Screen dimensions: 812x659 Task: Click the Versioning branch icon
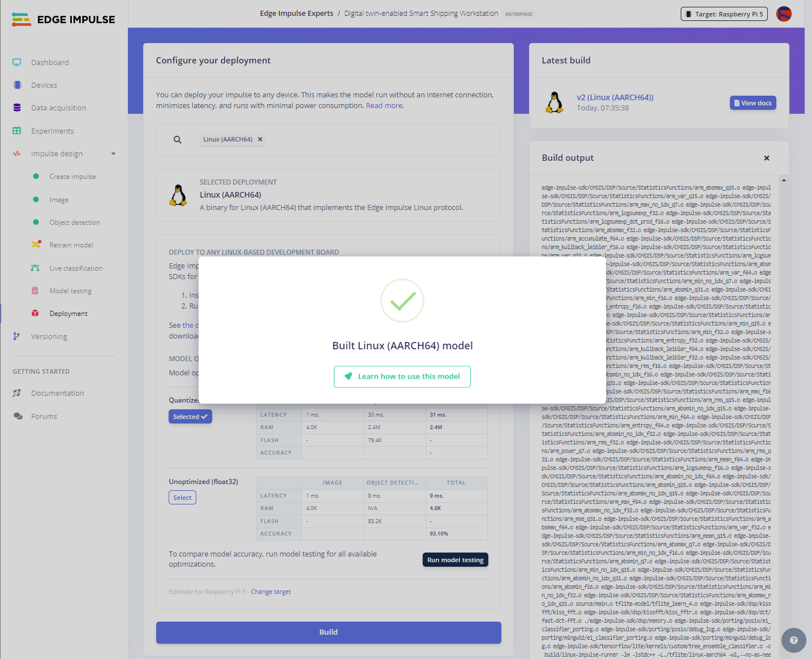pyautogui.click(x=16, y=336)
